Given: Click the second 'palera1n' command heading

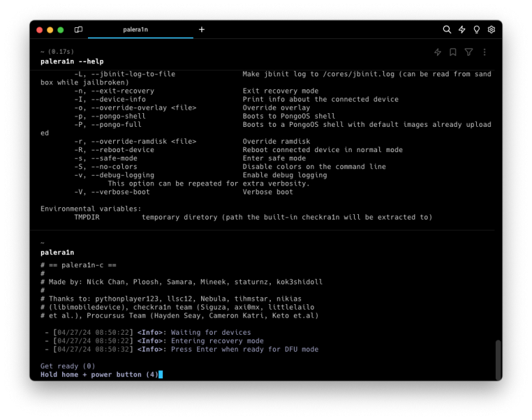Looking at the screenshot, I should (57, 252).
